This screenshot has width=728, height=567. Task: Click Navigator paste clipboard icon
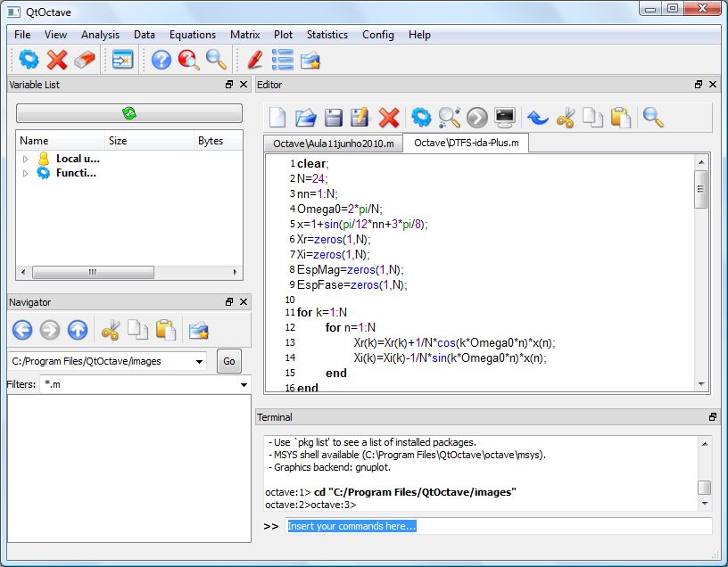click(166, 330)
